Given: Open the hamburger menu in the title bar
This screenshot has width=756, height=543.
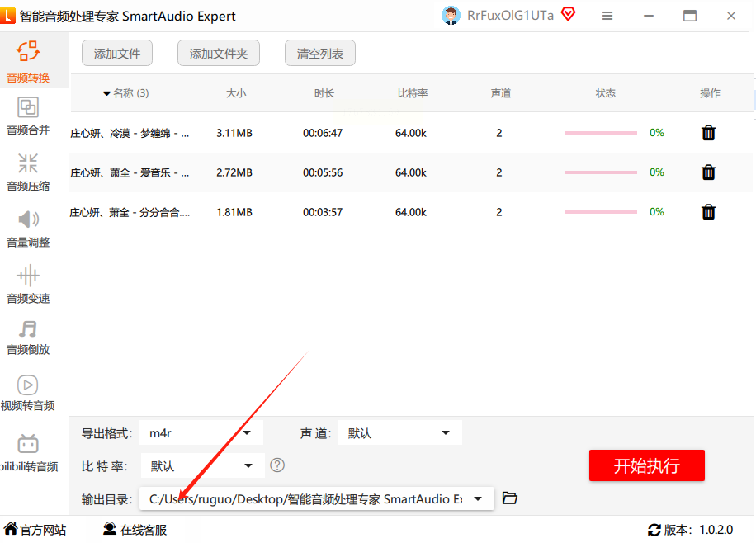Looking at the screenshot, I should (607, 16).
